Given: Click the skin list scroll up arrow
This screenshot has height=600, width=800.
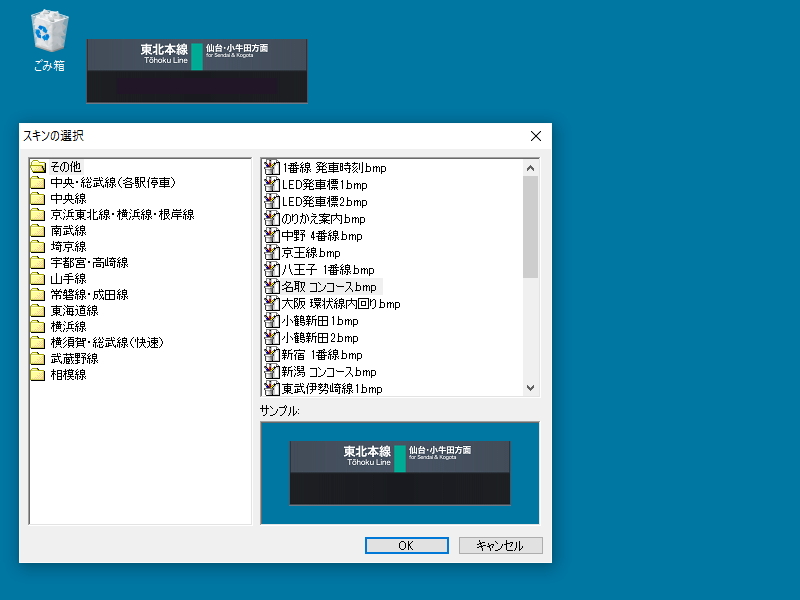Looking at the screenshot, I should [531, 168].
